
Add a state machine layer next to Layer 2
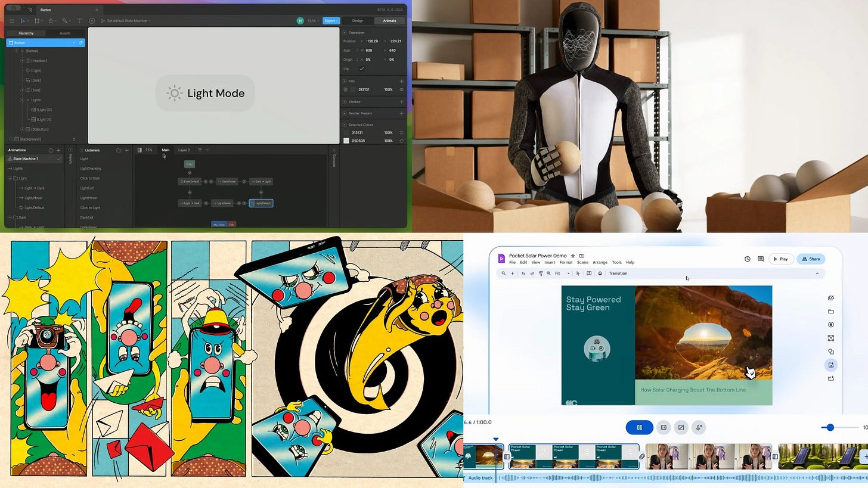(x=207, y=150)
